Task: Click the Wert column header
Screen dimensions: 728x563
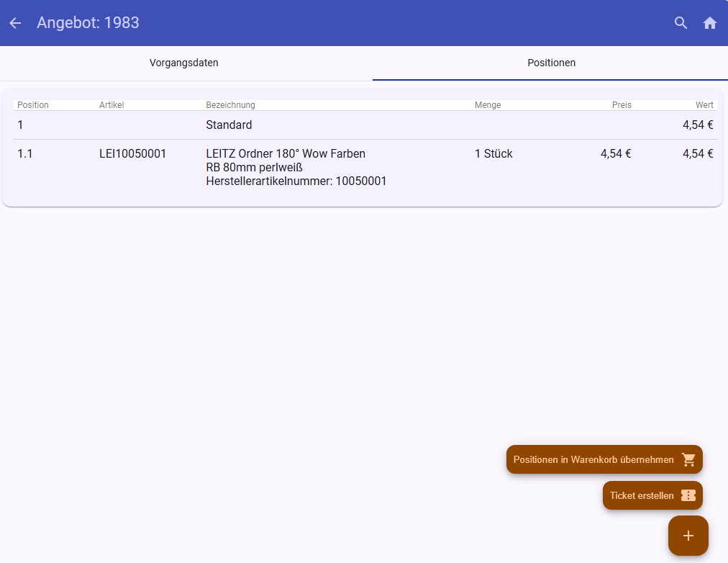Action: click(704, 105)
